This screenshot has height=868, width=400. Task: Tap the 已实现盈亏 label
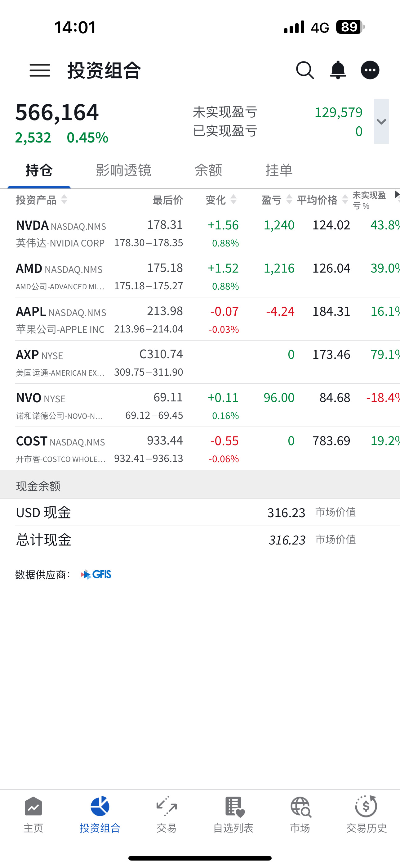coord(225,131)
